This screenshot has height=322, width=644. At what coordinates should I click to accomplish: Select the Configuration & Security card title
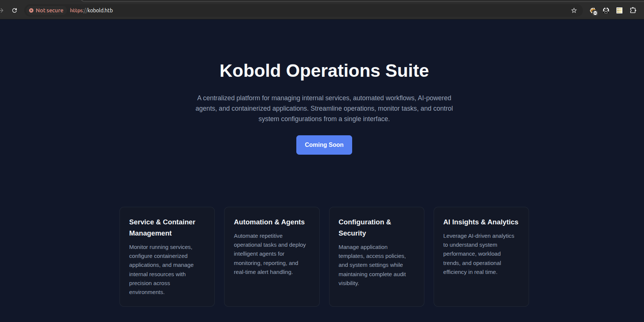click(365, 228)
